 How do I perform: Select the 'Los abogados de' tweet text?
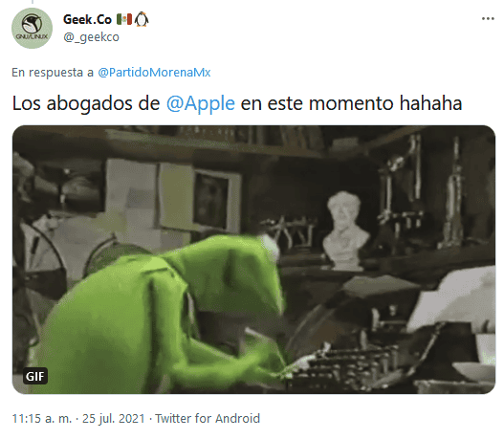coord(86,103)
